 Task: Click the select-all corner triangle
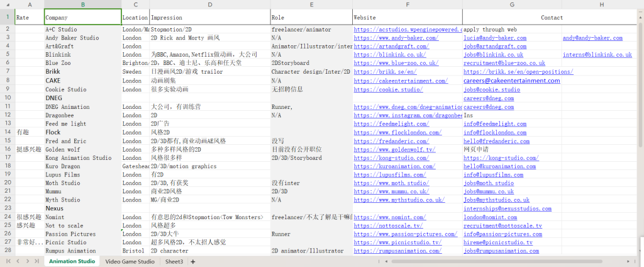point(8,4)
